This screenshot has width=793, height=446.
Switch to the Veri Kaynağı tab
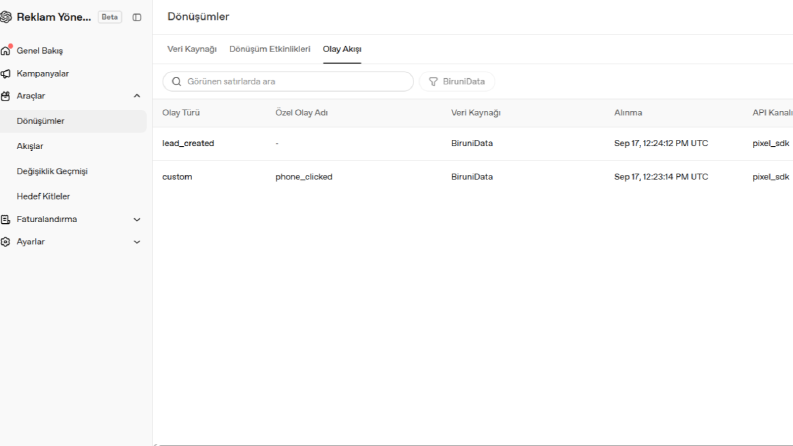(x=192, y=49)
